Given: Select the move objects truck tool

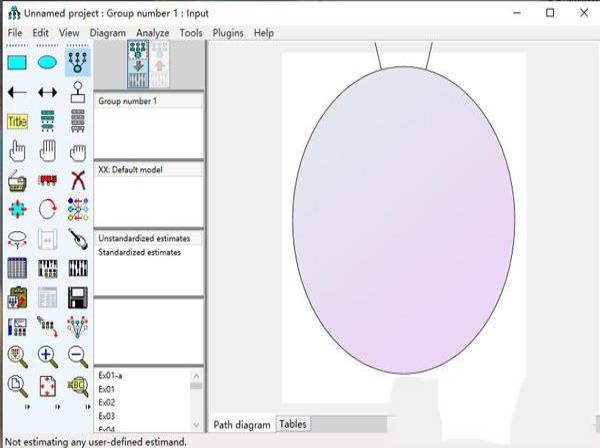Looking at the screenshot, I should coord(47,181).
